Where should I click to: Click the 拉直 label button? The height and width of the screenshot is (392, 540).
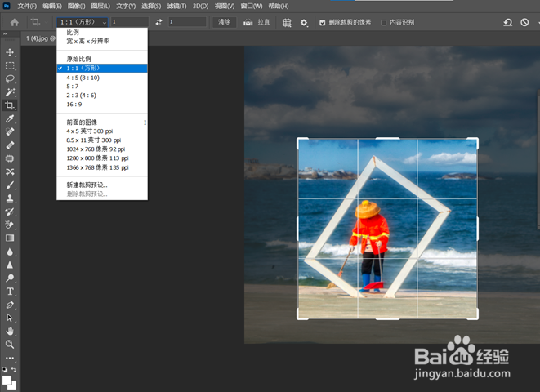(263, 22)
